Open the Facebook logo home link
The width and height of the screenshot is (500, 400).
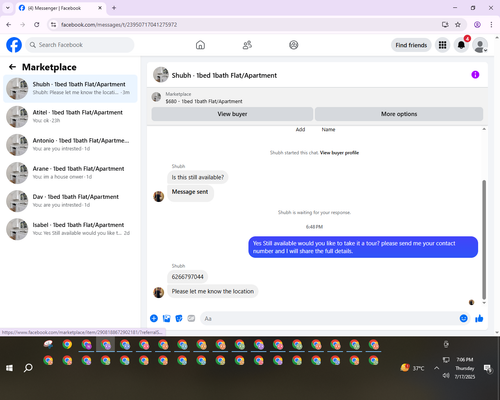pos(14,45)
